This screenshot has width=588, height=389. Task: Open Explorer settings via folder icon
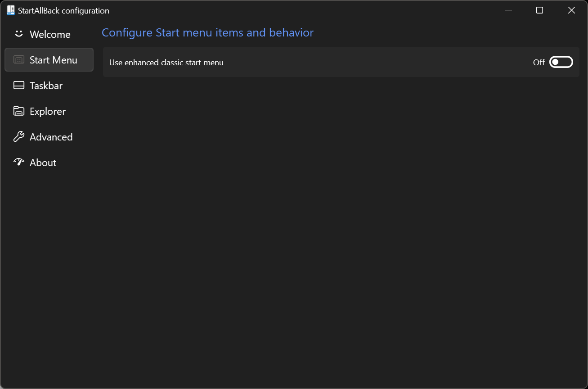[x=19, y=111]
